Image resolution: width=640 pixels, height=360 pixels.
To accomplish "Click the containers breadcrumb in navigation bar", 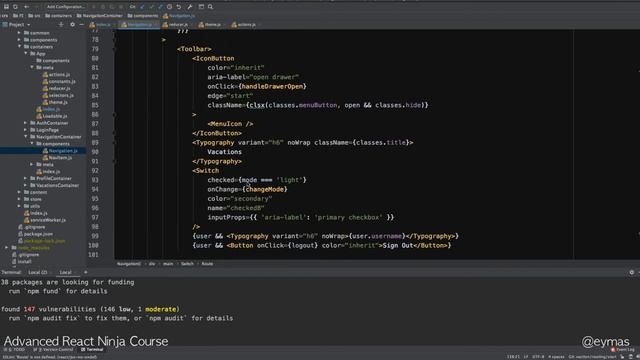I will click(x=58, y=16).
